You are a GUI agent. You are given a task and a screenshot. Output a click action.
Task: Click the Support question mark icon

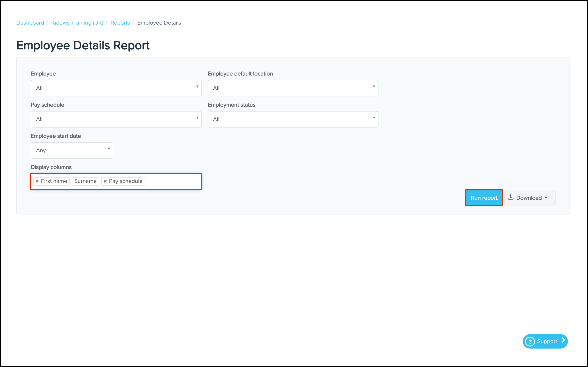pyautogui.click(x=530, y=342)
